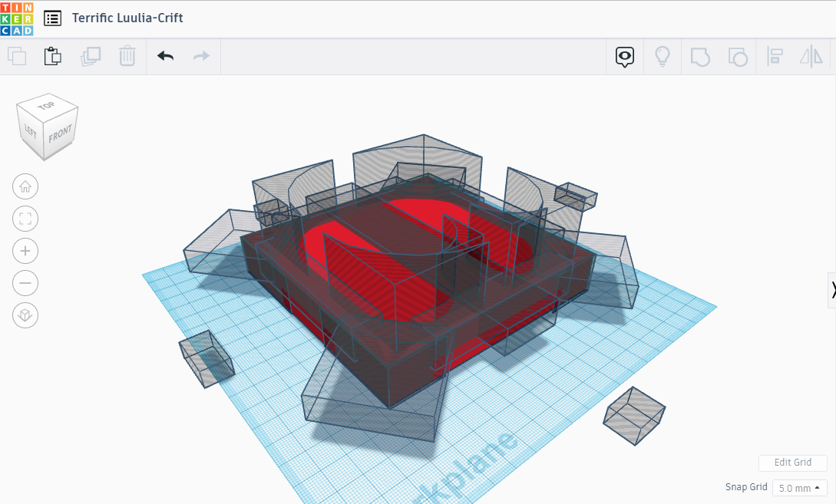
Task: Expand the collapsed shapes panel arrow
Action: click(831, 291)
